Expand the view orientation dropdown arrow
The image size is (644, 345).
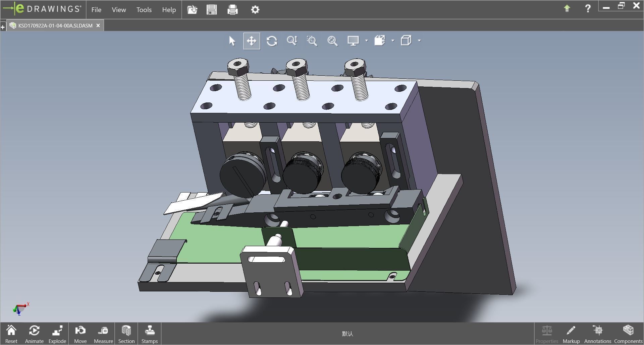(393, 41)
